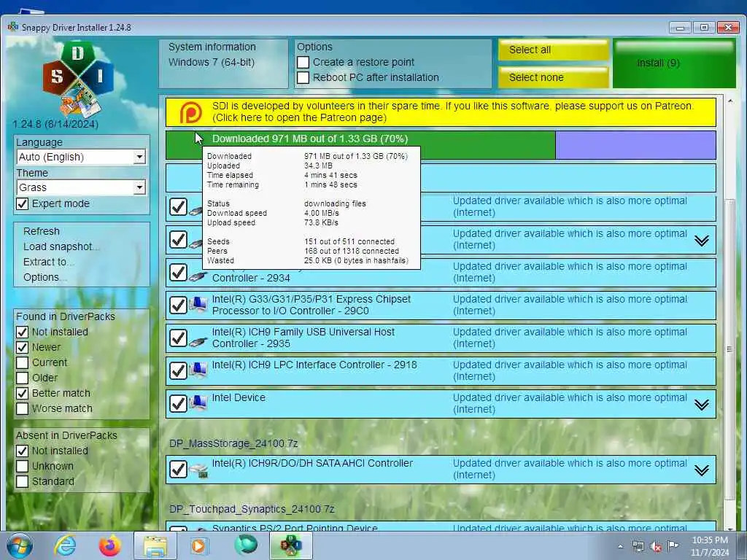Expand the Intel Device driver row

701,405
